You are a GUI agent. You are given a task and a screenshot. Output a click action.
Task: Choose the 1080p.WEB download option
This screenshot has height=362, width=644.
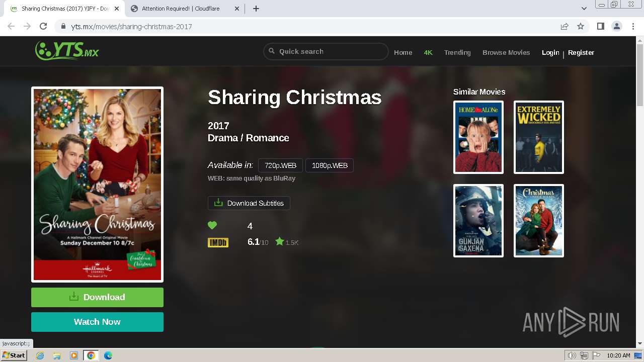tap(330, 165)
